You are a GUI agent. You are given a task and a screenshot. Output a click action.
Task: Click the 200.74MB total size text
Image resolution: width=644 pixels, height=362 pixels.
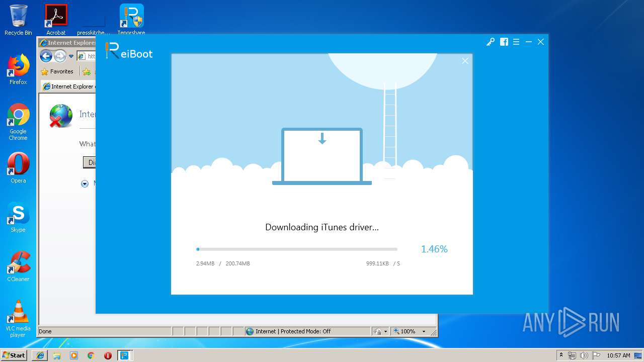[237, 263]
